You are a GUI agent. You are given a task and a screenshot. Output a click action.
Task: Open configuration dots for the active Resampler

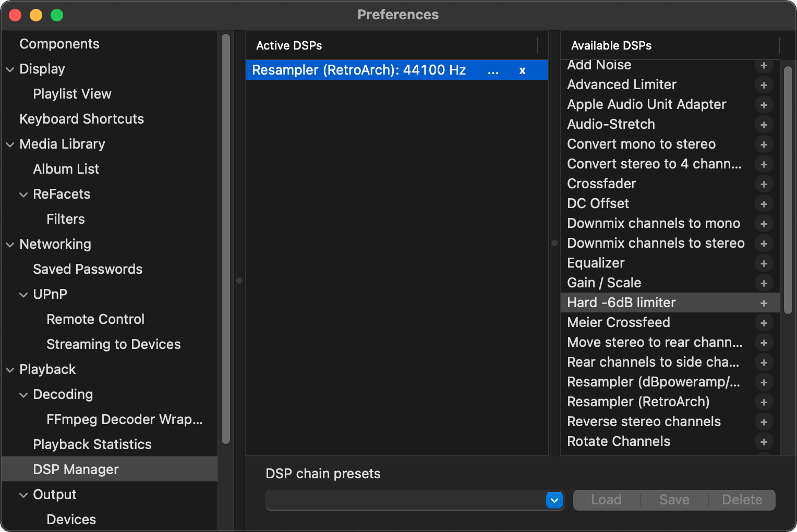pos(493,70)
